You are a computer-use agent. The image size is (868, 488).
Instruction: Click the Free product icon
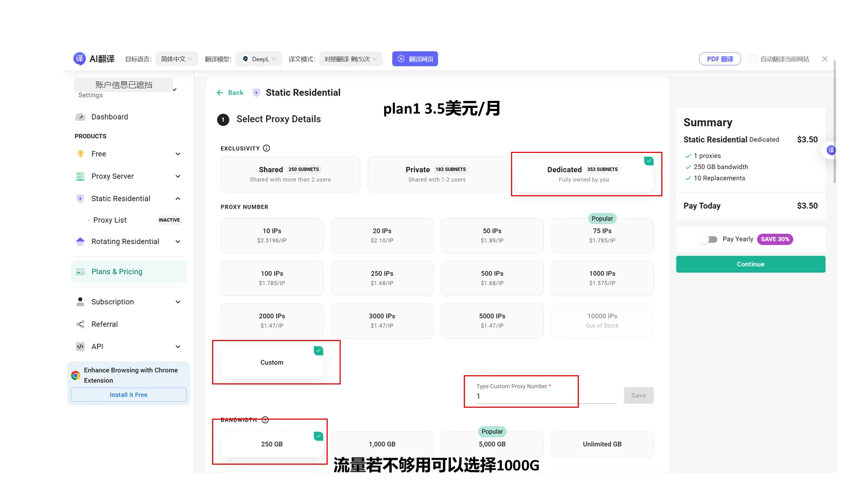pyautogui.click(x=80, y=154)
